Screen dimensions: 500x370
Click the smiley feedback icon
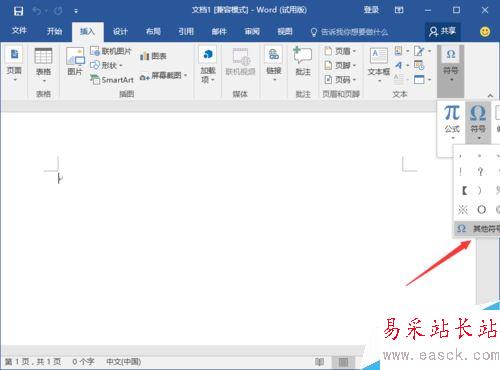pyautogui.click(x=485, y=32)
